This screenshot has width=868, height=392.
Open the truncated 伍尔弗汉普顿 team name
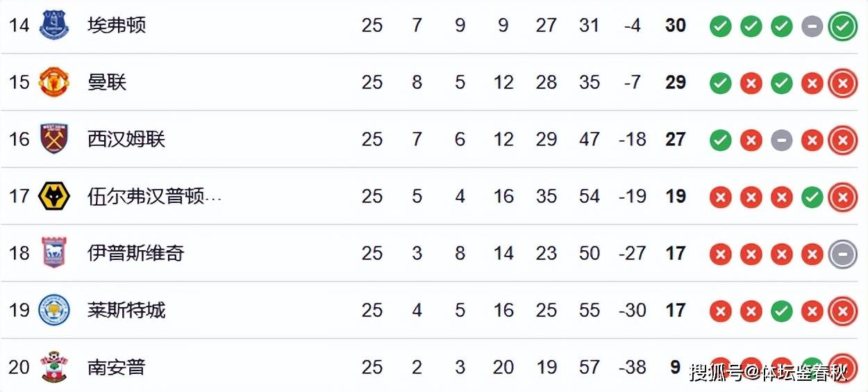pyautogui.click(x=155, y=197)
